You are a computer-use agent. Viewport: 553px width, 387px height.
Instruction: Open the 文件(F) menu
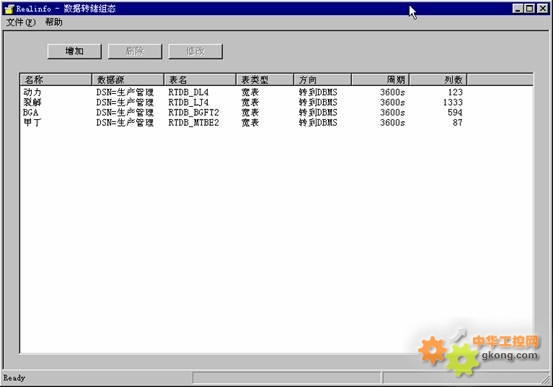(21, 22)
